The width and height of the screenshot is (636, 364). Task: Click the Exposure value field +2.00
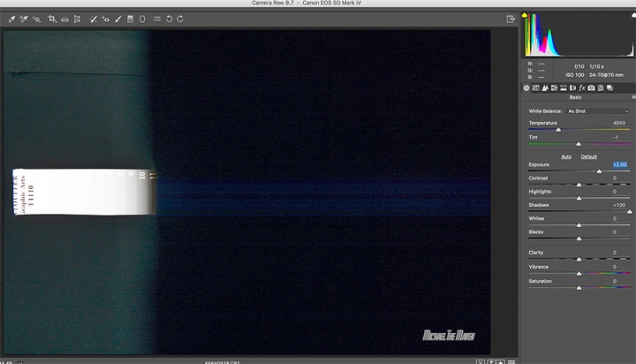click(x=620, y=164)
